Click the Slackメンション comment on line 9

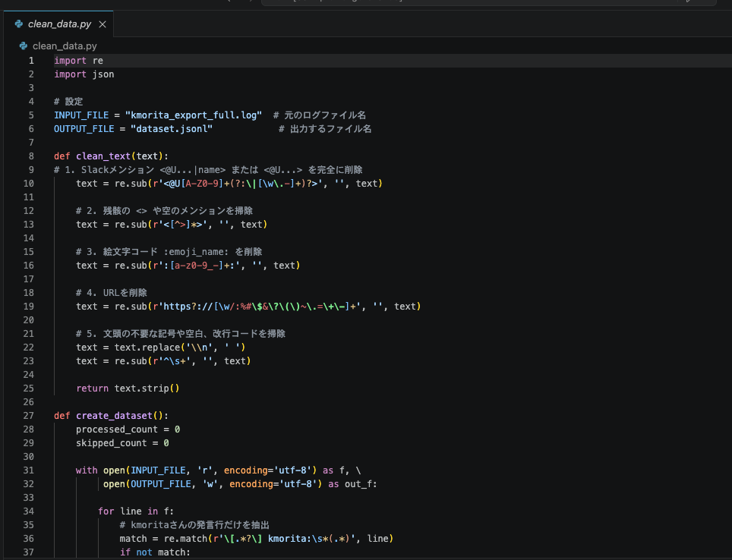[x=208, y=170]
